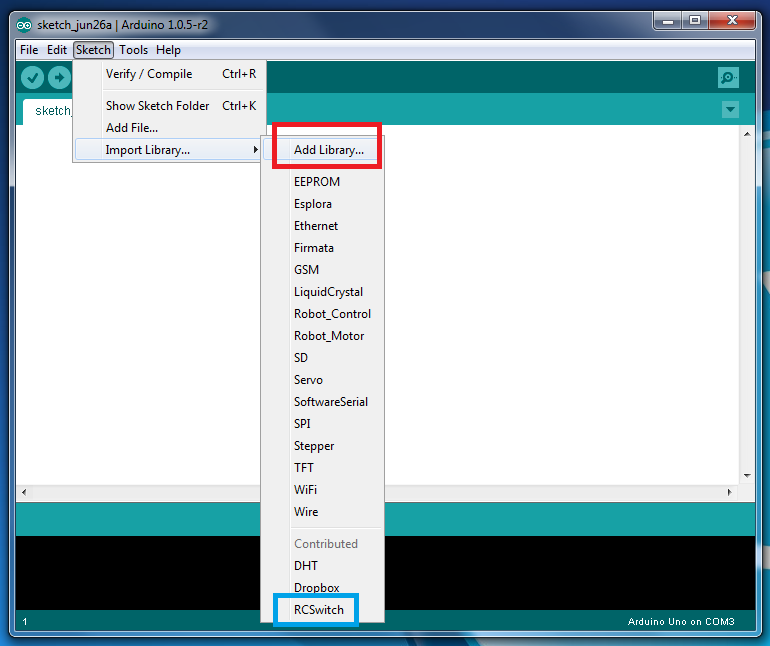This screenshot has width=770, height=646.
Task: Maximize the Arduino window
Action: pyautogui.click(x=695, y=21)
